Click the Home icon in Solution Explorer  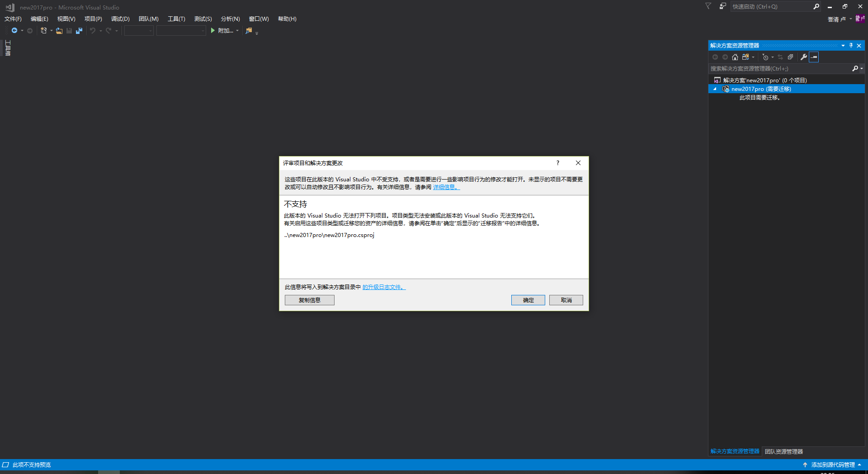(x=735, y=57)
